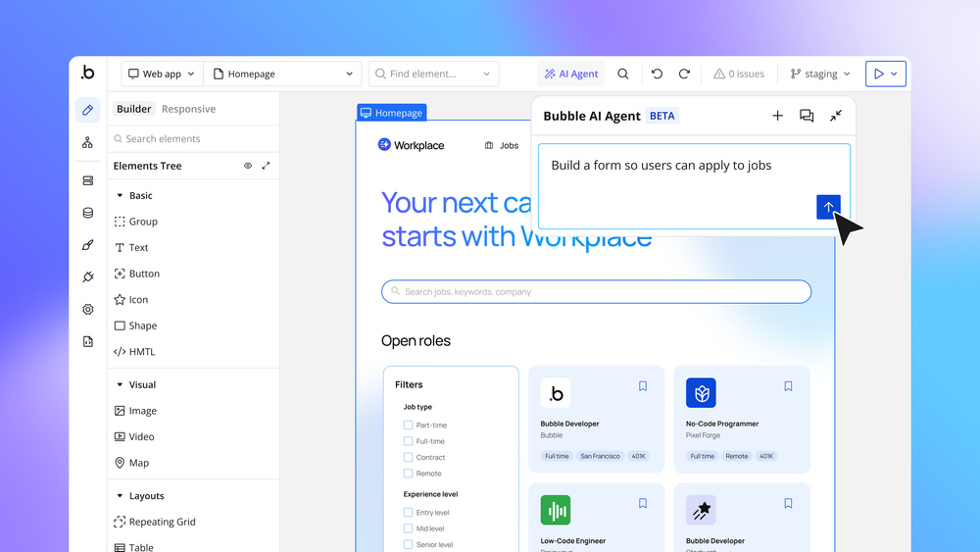This screenshot has height=552, width=980.
Task: Click the Jobs nav item on canvas
Action: tap(501, 145)
